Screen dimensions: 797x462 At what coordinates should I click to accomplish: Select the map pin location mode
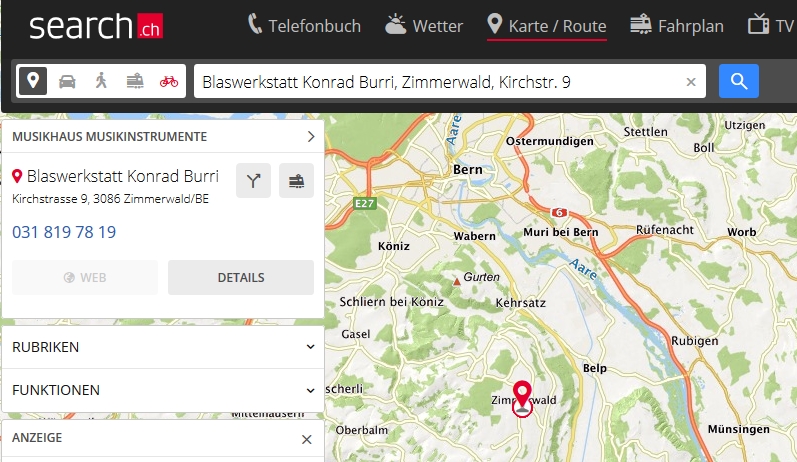pyautogui.click(x=33, y=81)
